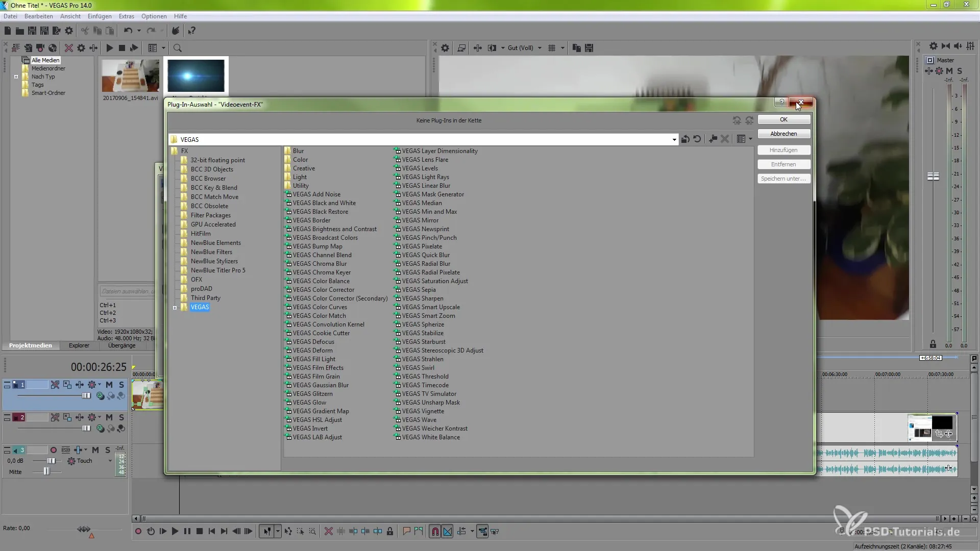This screenshot has height=551, width=980.
Task: Open project using the folder toolbar icon
Action: point(19,31)
